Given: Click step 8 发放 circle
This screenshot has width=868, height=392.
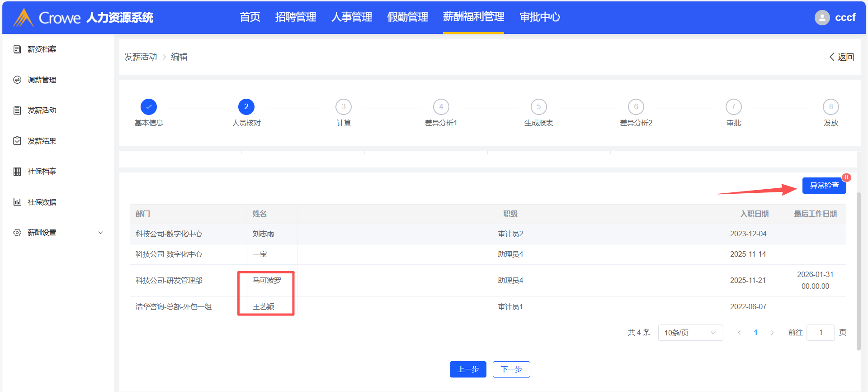Looking at the screenshot, I should point(831,107).
